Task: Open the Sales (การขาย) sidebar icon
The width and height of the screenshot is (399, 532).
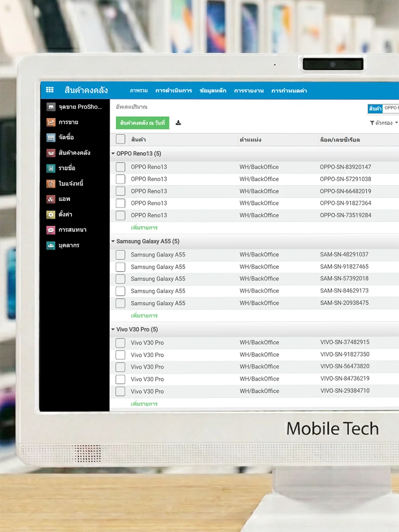Action: [51, 122]
